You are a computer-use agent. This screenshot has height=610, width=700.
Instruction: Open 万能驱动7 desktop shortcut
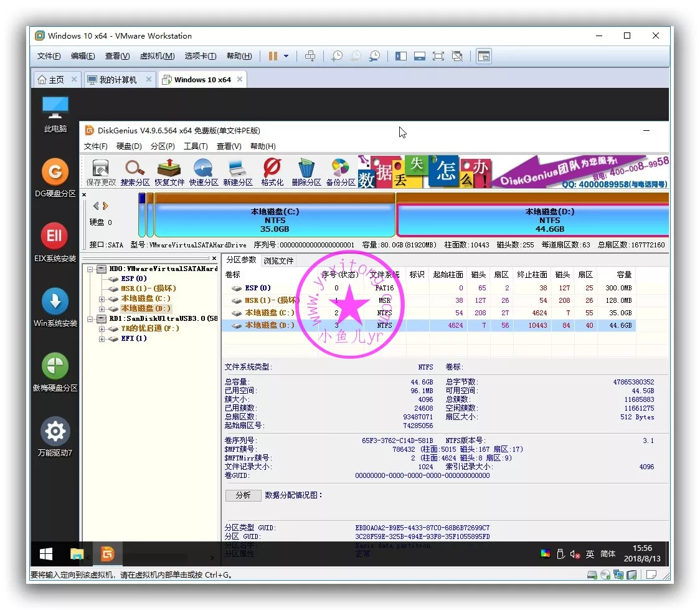(x=55, y=436)
